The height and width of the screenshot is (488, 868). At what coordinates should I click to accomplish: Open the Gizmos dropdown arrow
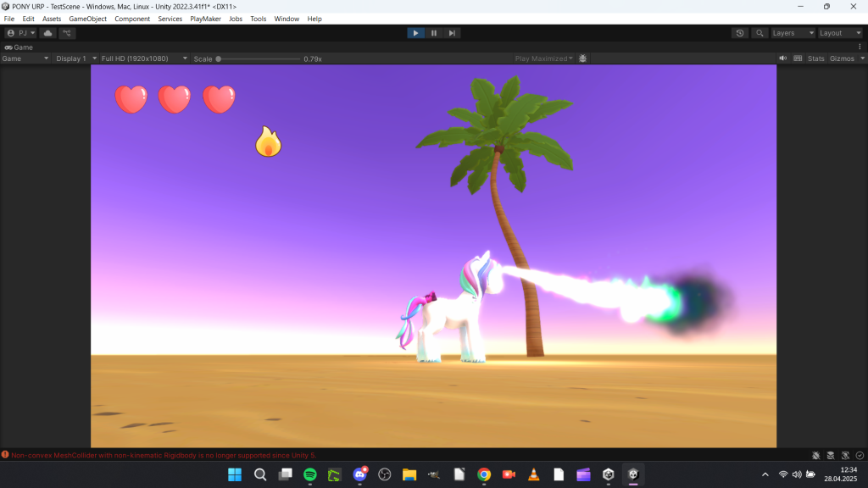pos(860,58)
